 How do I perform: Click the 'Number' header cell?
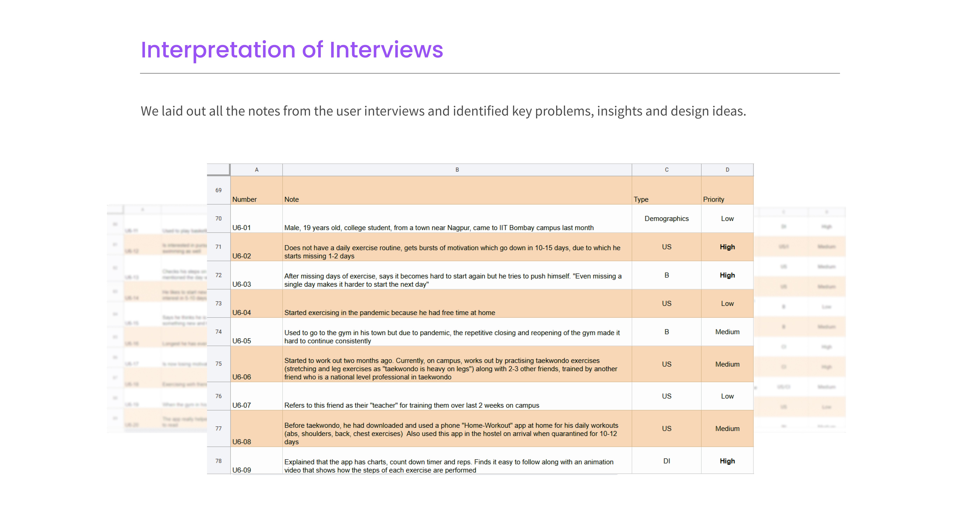click(256, 190)
